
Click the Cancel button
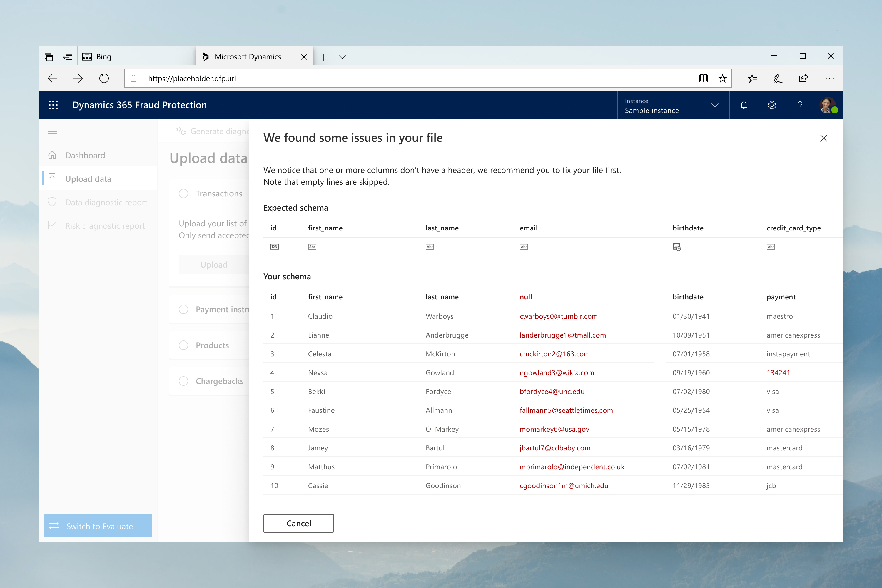click(x=298, y=523)
